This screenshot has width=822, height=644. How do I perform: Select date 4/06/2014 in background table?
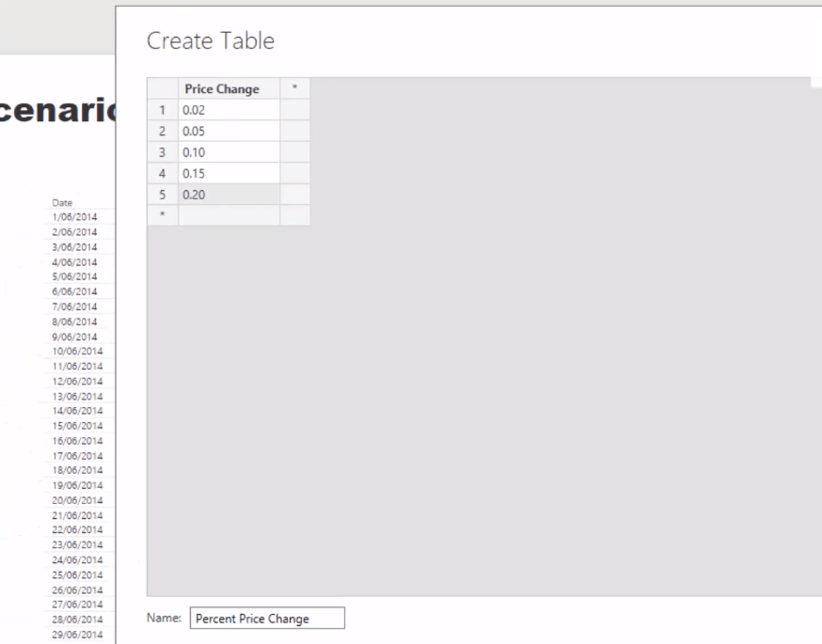tap(74, 262)
